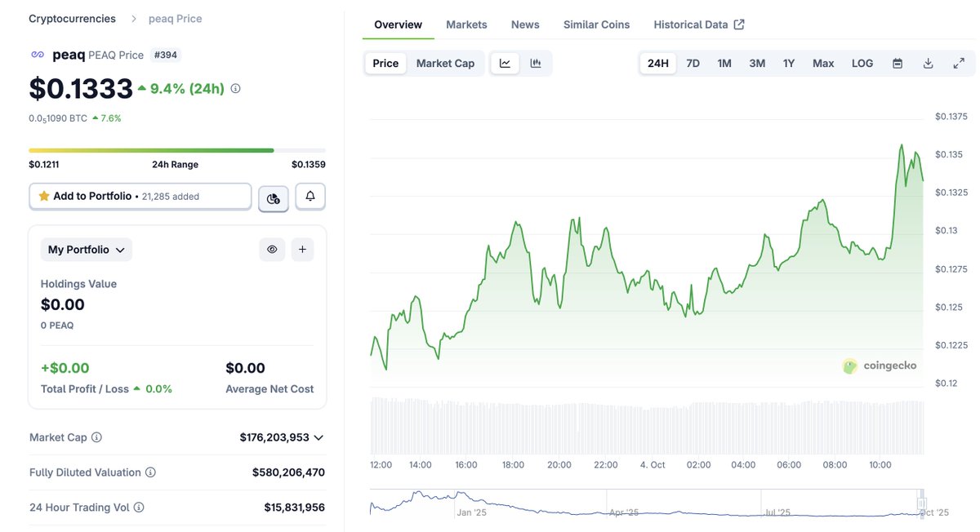Open the Markets tab
Screen dimensions: 980x532
click(466, 24)
